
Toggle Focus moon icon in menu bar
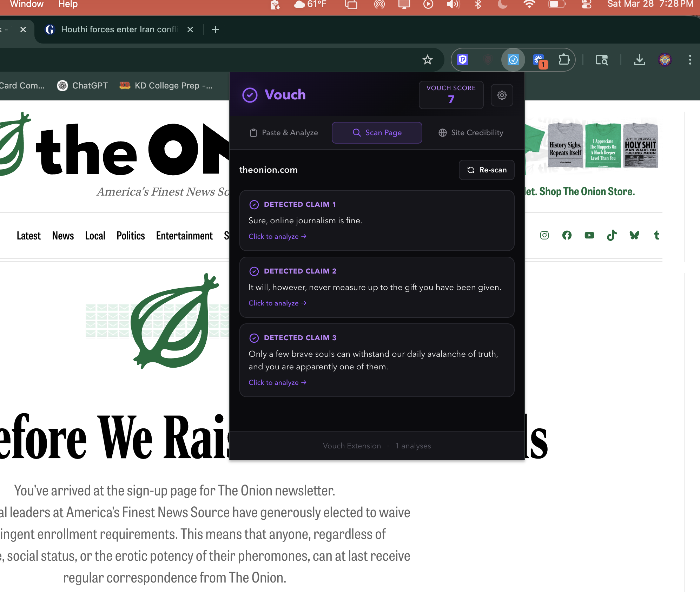point(502,4)
